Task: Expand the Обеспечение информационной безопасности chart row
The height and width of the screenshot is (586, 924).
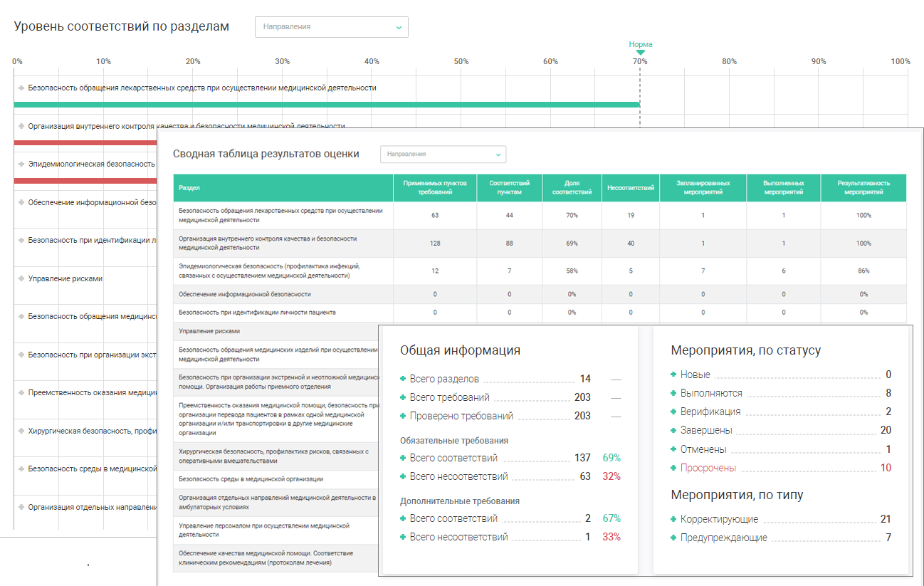Action: point(21,202)
